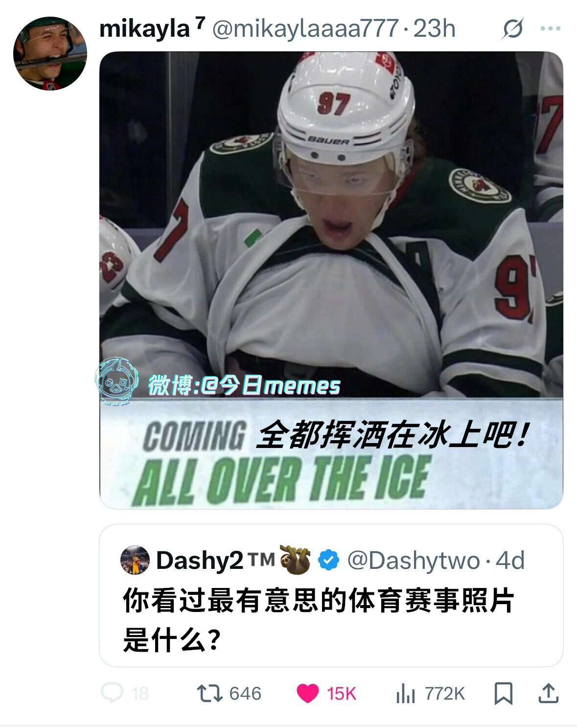The image size is (577, 728).
Task: Open Dashy2 quoted tweet avatar
Action: 135,560
